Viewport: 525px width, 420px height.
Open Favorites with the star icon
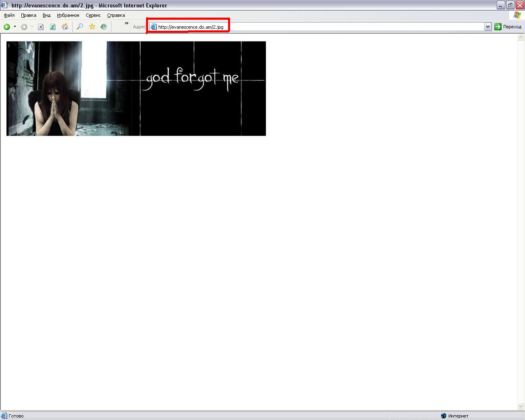(x=92, y=27)
